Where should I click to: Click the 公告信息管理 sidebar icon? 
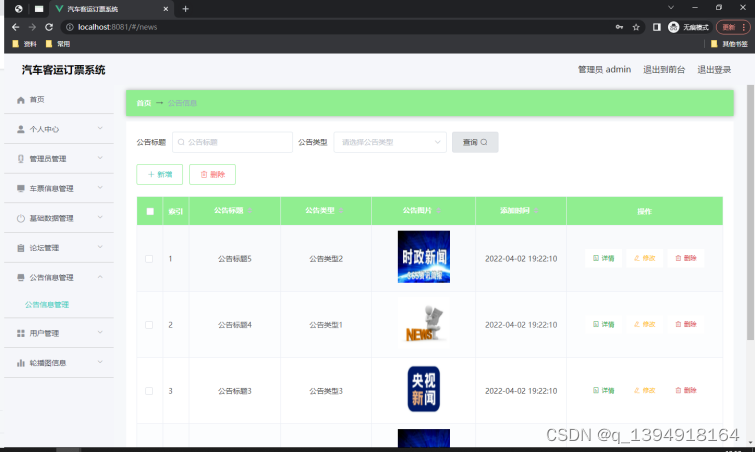(x=21, y=278)
